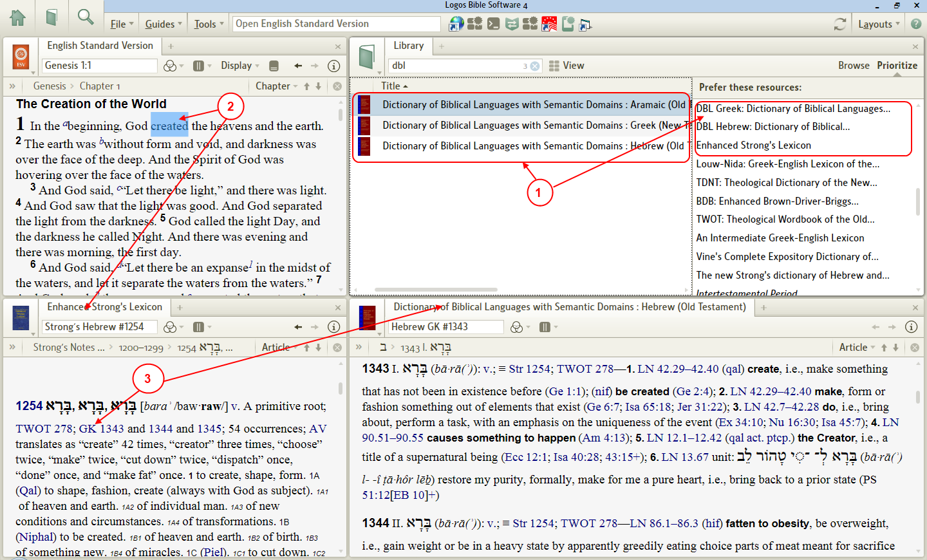Select the Enhanced Strong's Lexicon tab
Viewport: 927px width, 560px height.
click(x=104, y=307)
